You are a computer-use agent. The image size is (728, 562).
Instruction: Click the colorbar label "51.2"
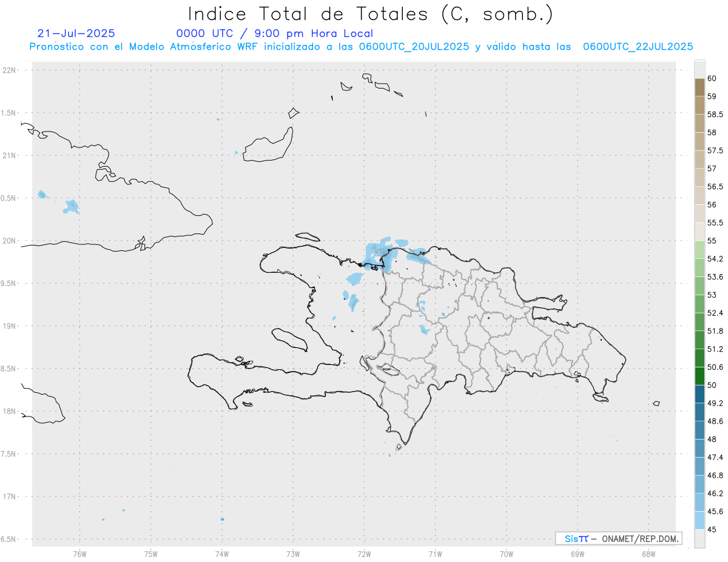[x=715, y=349]
